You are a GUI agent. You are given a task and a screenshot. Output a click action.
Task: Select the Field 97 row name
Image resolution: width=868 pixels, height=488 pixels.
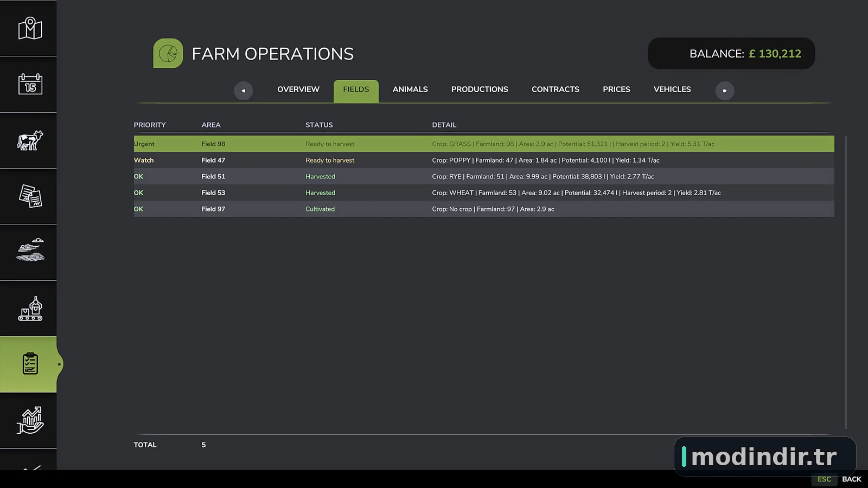pos(213,209)
